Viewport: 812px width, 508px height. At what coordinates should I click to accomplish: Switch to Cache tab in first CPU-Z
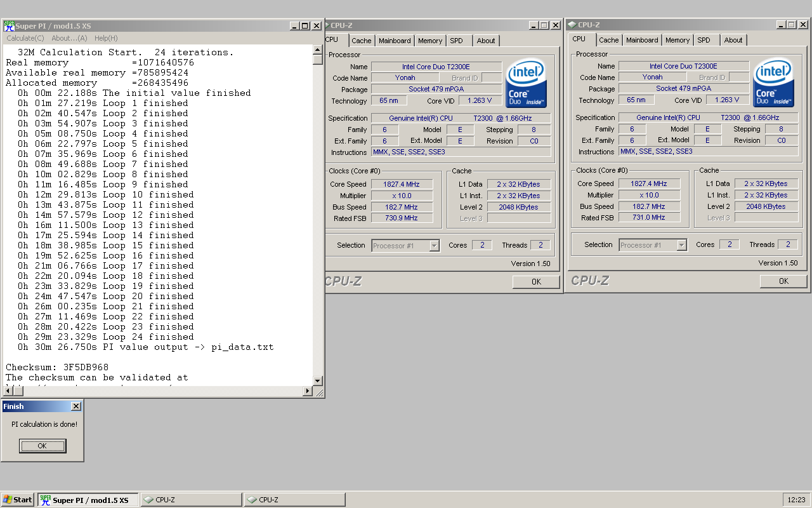(x=362, y=41)
